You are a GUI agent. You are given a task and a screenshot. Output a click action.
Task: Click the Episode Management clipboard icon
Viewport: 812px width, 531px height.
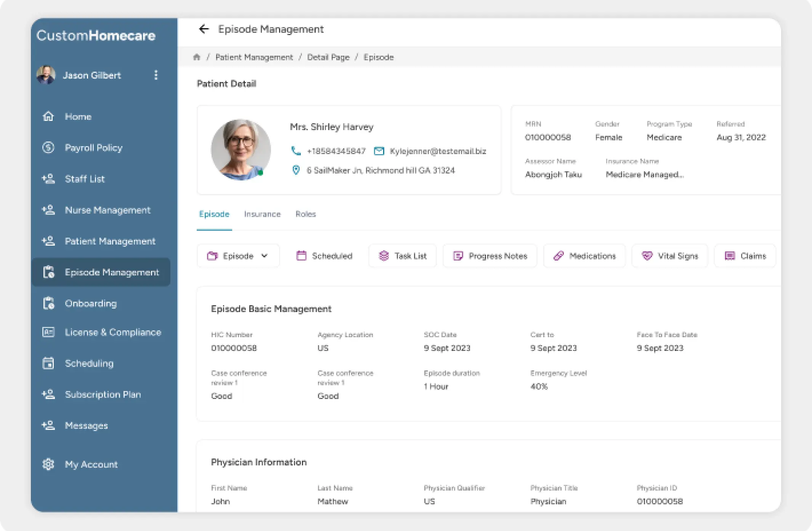point(48,272)
